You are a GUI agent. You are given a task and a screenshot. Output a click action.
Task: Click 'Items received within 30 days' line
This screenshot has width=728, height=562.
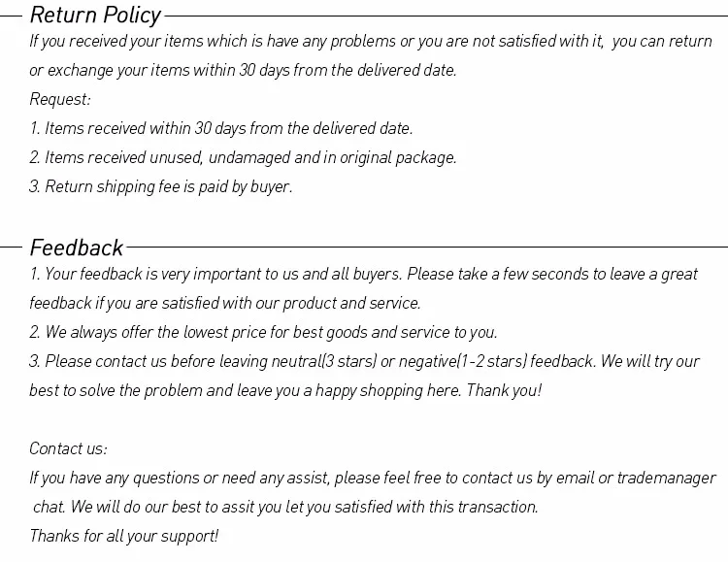click(x=221, y=128)
